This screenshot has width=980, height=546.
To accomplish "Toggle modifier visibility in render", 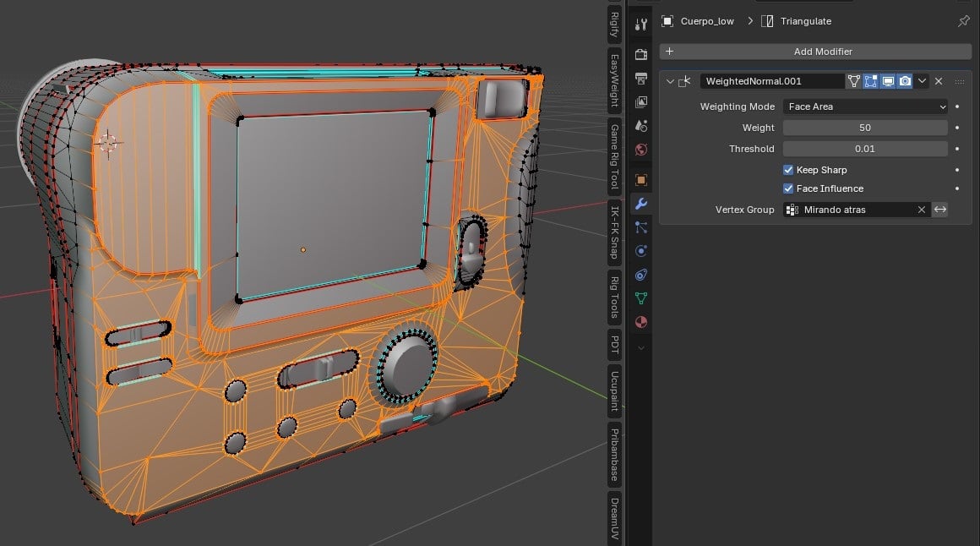I will click(x=905, y=81).
